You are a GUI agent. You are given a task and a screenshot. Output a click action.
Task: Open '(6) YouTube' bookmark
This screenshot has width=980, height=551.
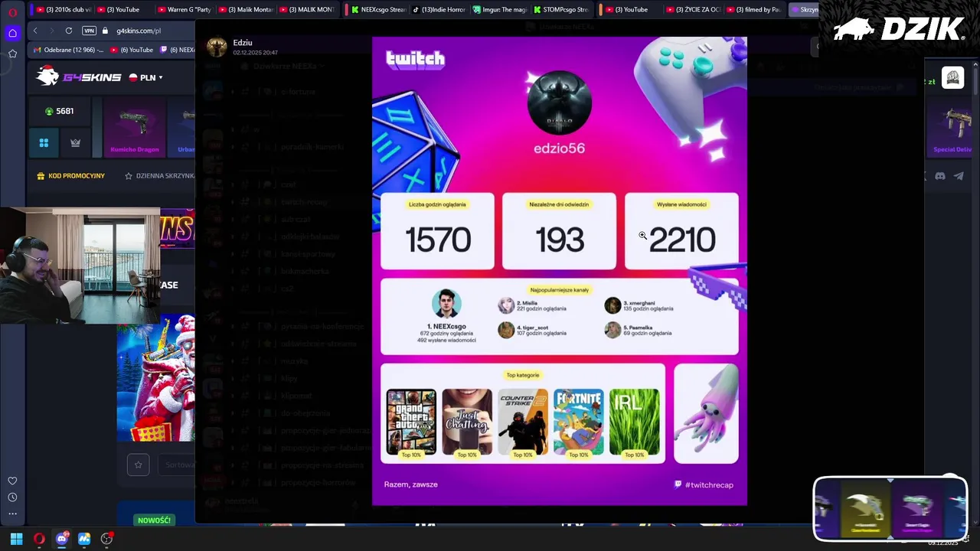click(x=132, y=50)
